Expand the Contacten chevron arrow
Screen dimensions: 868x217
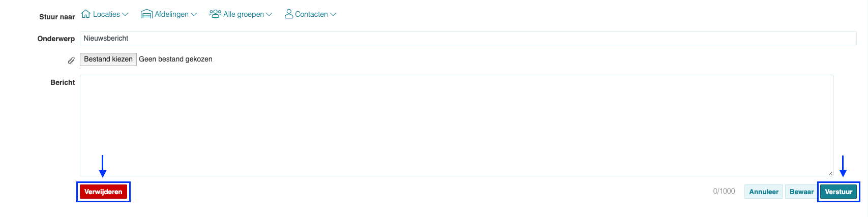pyautogui.click(x=333, y=14)
